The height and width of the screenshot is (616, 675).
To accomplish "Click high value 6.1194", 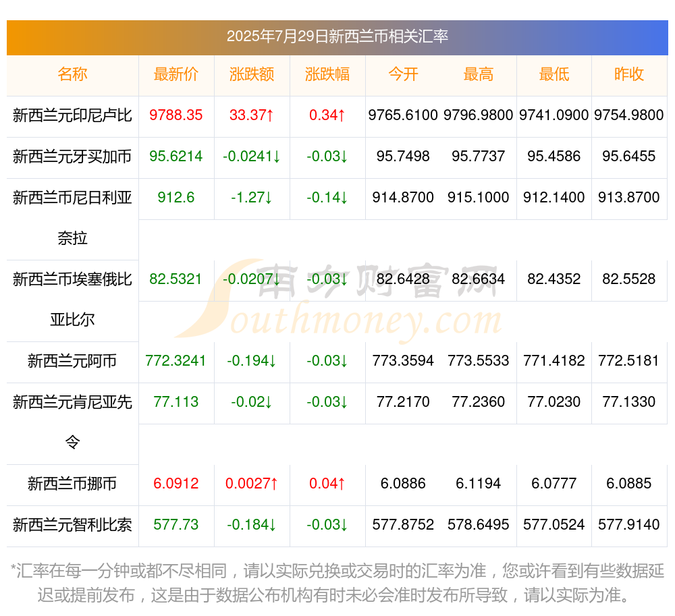I will tap(479, 484).
